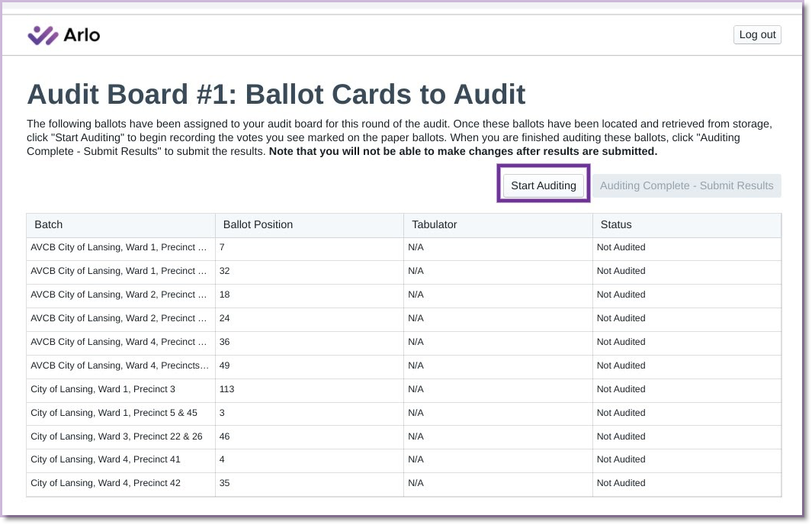Click the Start Auditing button
This screenshot has width=812, height=525.
click(543, 185)
